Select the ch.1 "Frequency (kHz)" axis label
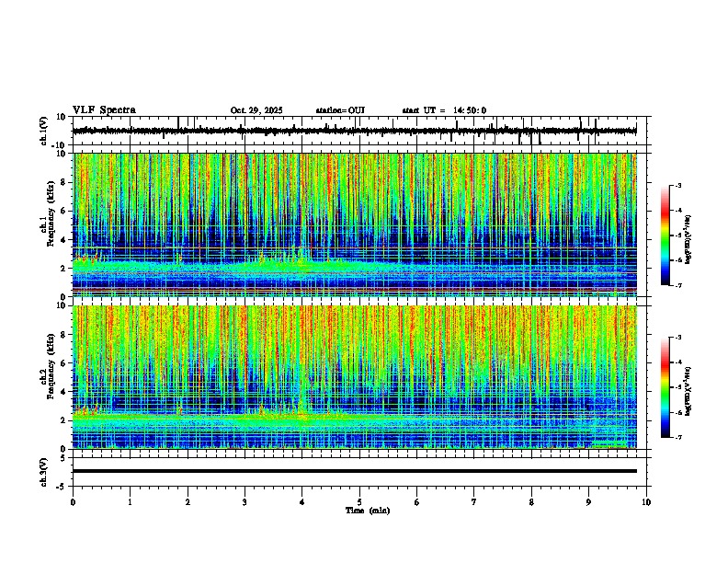Viewport: 728px width, 563px height. click(x=51, y=214)
